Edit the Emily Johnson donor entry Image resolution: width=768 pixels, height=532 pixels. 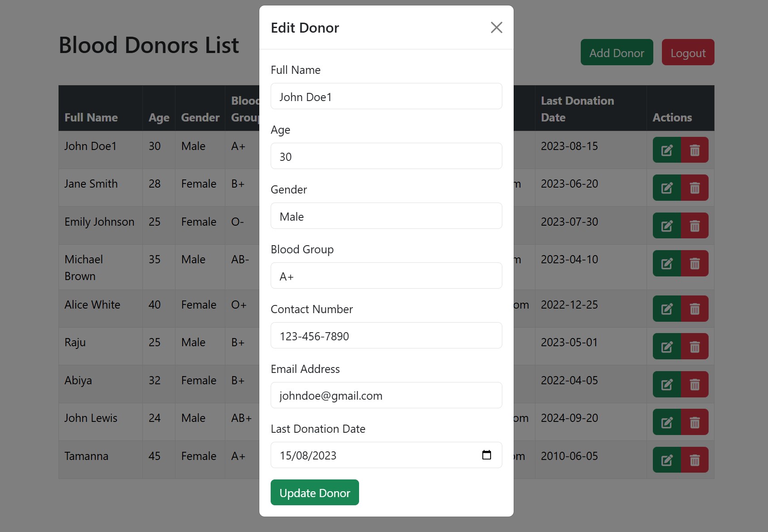tap(666, 226)
